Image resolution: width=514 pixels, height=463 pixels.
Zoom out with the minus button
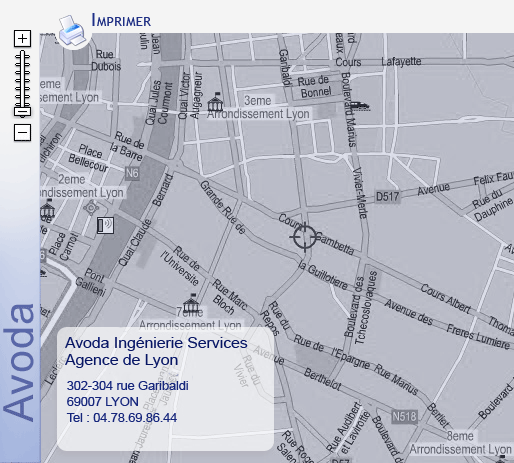(x=22, y=132)
